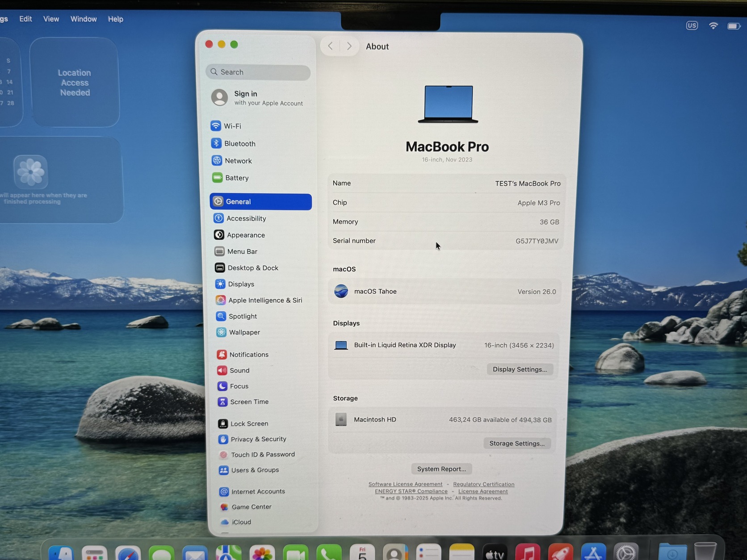Open the Software License Agreement link

pos(405,484)
